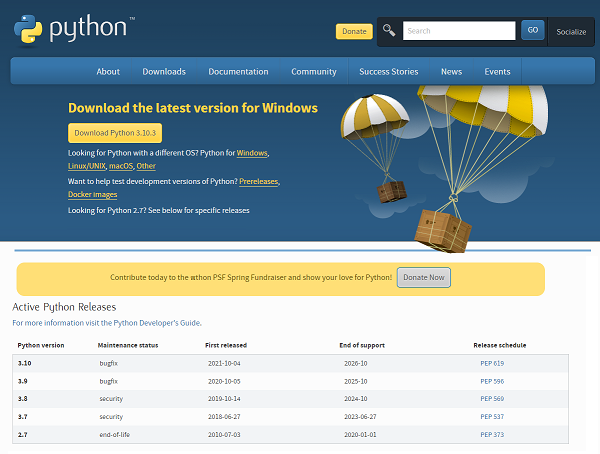The width and height of the screenshot is (600, 454).
Task: Focus the Search input field
Action: point(459,31)
